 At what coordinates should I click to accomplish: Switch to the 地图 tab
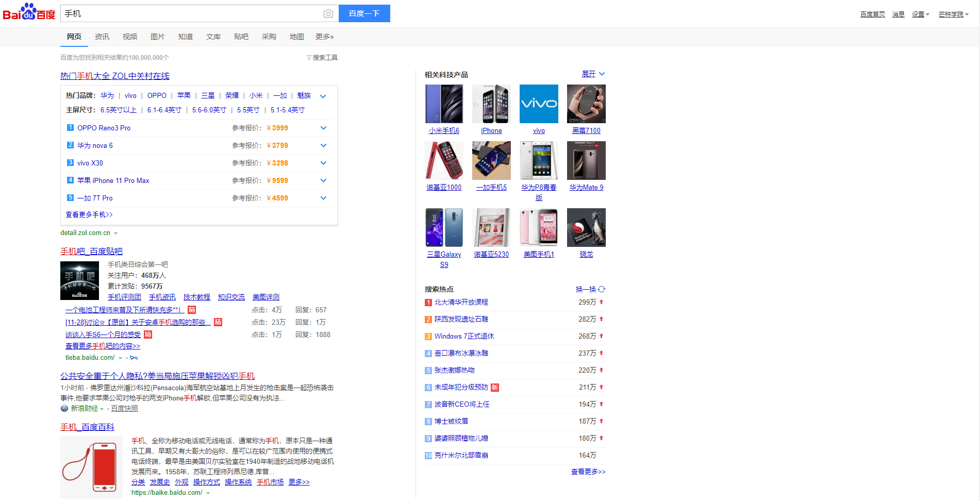[x=297, y=37]
